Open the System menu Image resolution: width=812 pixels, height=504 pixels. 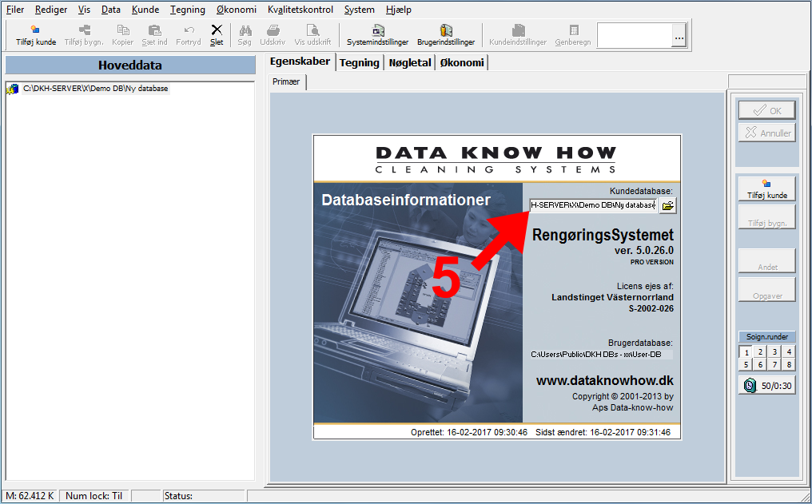click(x=359, y=10)
